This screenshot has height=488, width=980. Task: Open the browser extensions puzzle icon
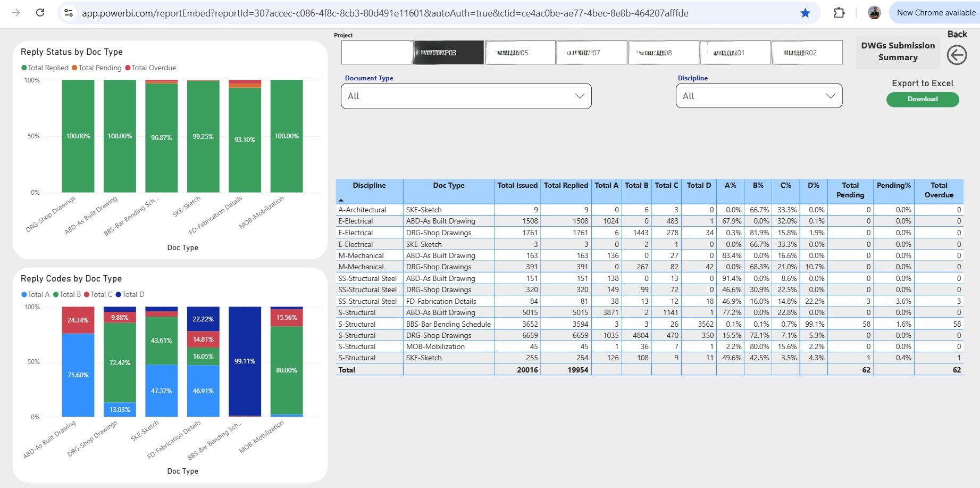(839, 13)
